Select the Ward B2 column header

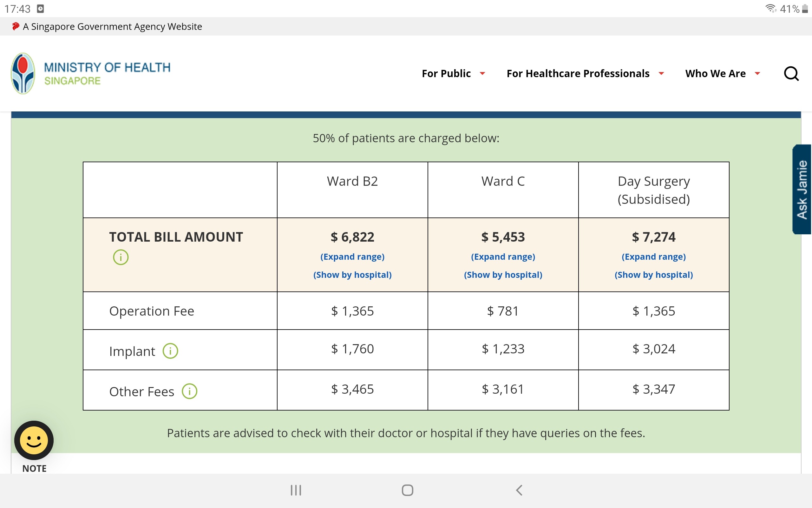click(x=352, y=181)
